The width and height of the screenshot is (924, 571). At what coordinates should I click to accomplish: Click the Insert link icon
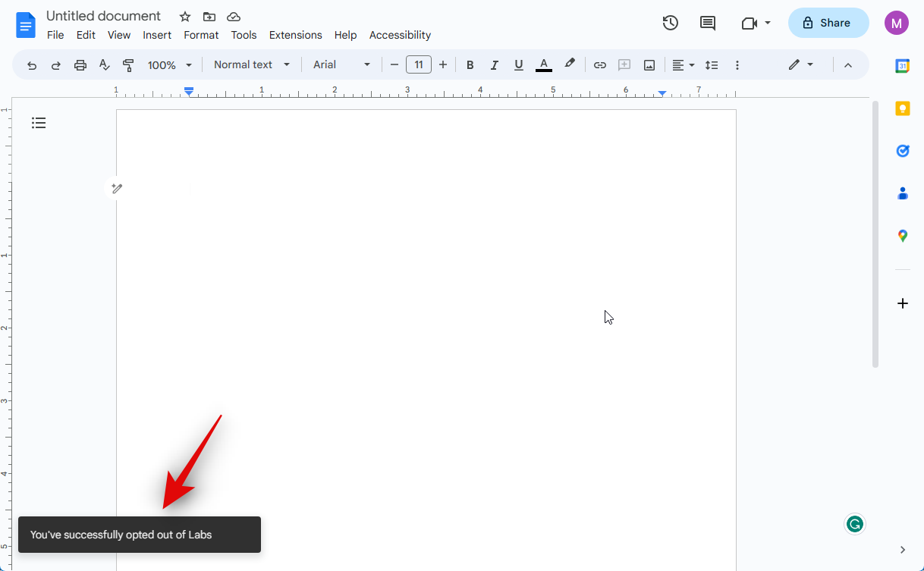coord(600,65)
